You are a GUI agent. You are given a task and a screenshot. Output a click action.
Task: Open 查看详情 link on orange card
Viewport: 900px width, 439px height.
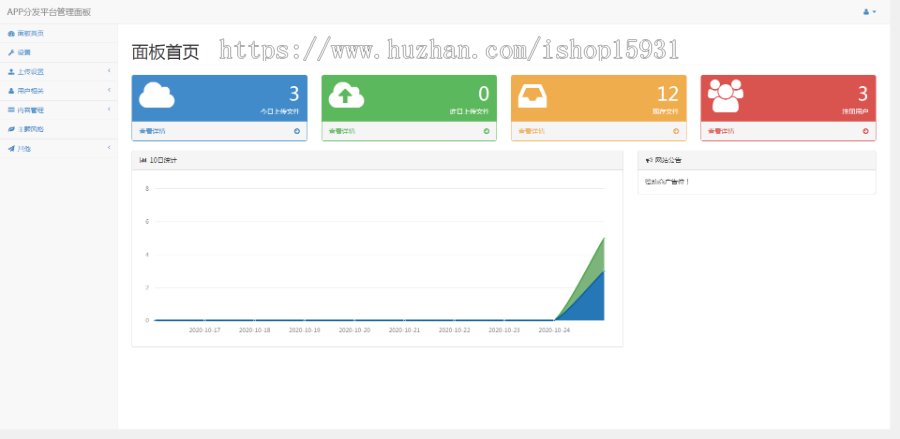[532, 131]
